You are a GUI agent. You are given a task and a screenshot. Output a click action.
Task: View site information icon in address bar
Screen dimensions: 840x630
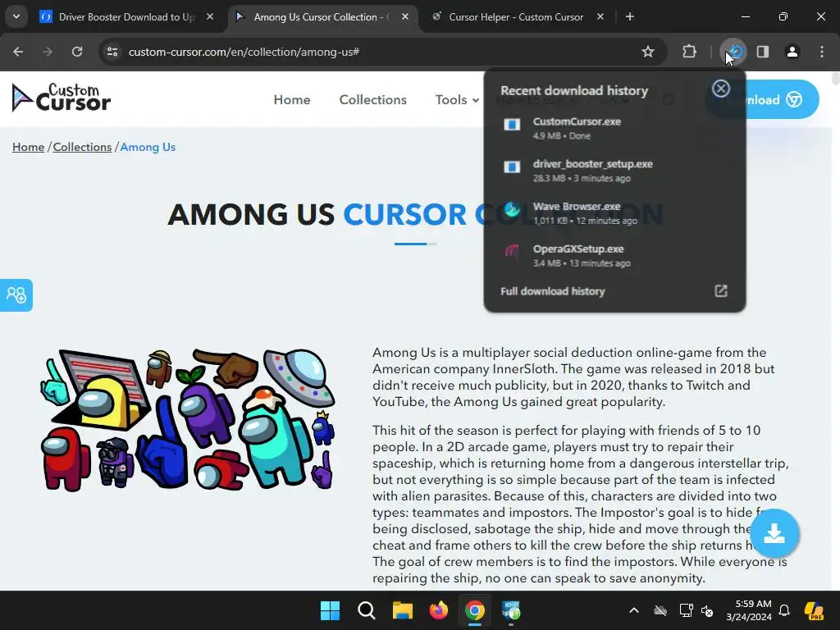pos(112,52)
